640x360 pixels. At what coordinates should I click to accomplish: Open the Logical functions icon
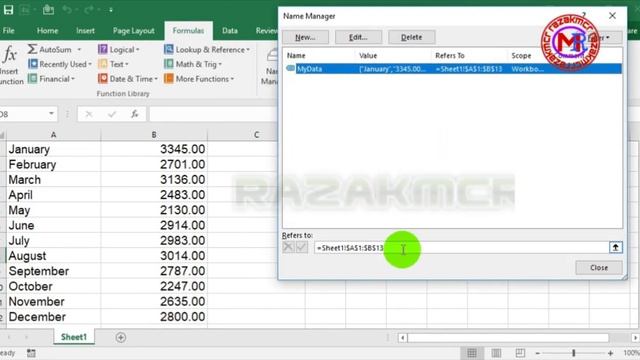pyautogui.click(x=102, y=49)
